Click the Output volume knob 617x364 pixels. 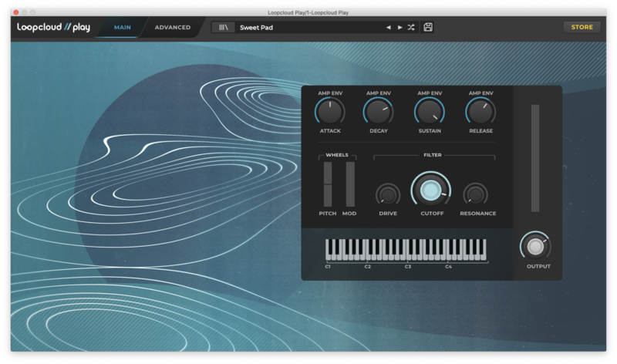tap(535, 247)
